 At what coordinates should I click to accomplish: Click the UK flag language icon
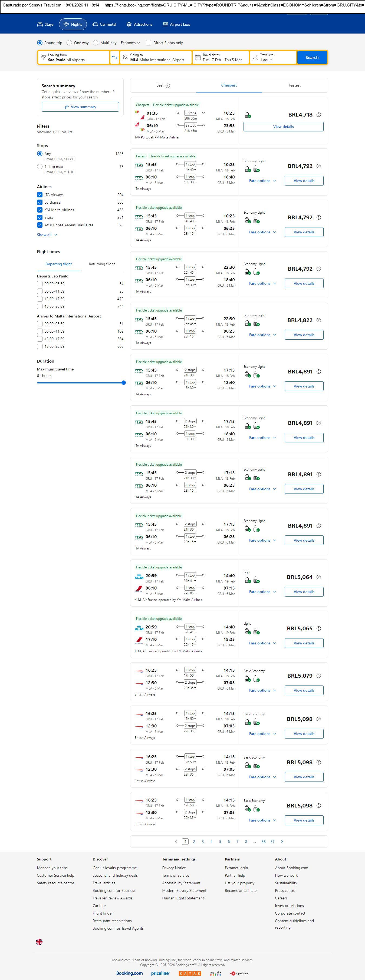[x=39, y=942]
